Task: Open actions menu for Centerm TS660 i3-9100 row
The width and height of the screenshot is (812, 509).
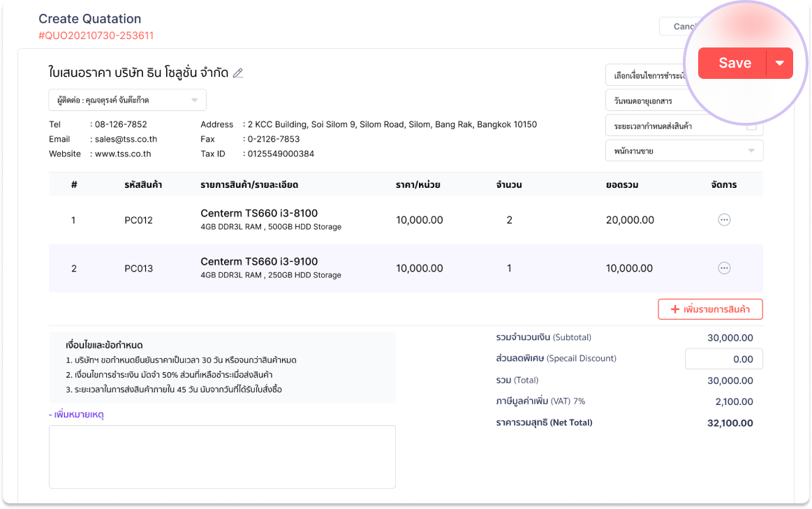Action: [x=724, y=268]
